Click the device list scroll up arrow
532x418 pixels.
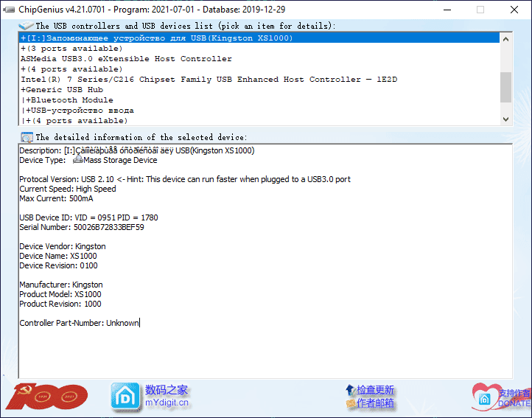(505, 39)
